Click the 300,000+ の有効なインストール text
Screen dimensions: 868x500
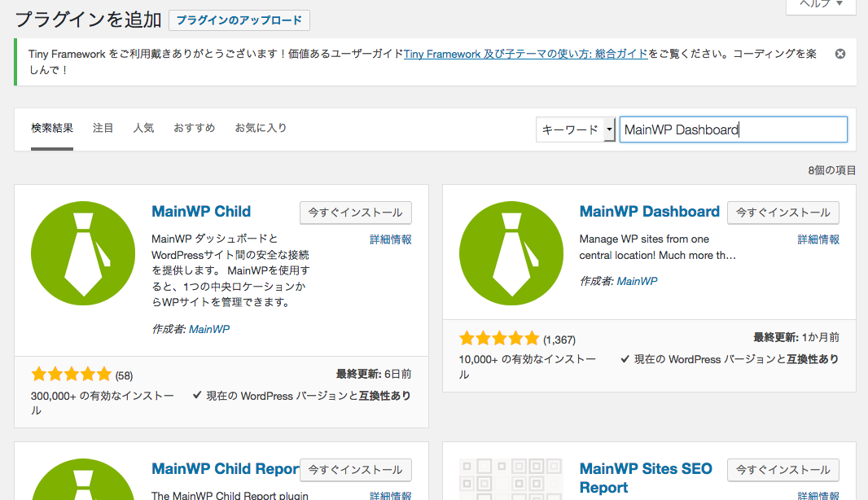click(103, 403)
